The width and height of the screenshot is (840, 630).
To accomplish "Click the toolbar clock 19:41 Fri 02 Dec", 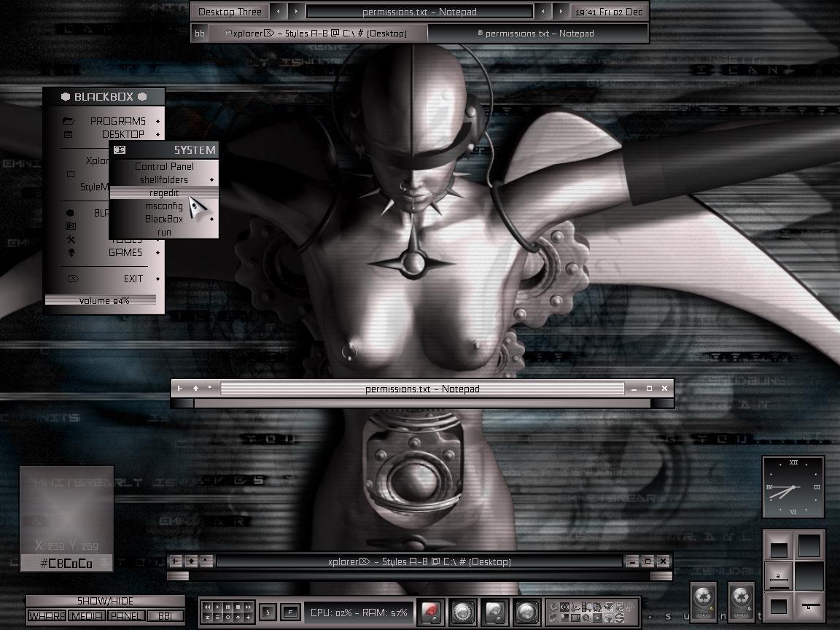I will (609, 12).
